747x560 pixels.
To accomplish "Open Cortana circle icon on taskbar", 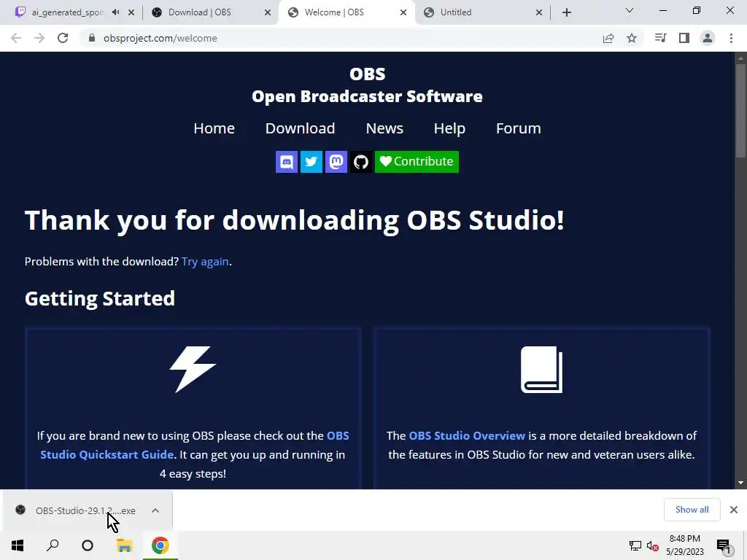I will (88, 545).
